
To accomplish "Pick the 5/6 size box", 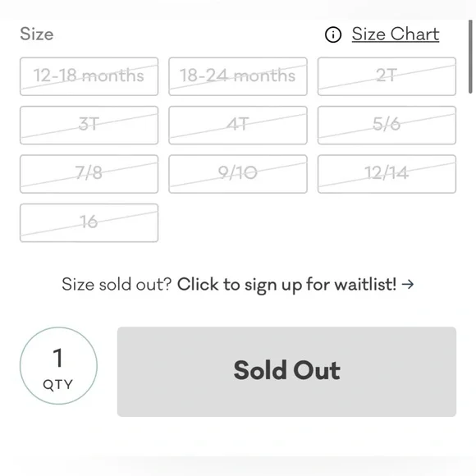I will [x=387, y=125].
